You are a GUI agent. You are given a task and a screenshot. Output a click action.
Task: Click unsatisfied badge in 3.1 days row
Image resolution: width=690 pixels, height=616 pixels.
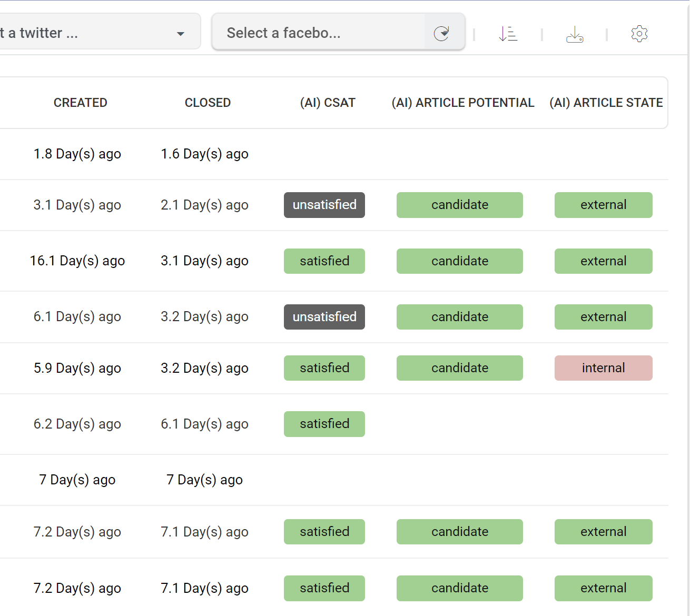coord(324,205)
